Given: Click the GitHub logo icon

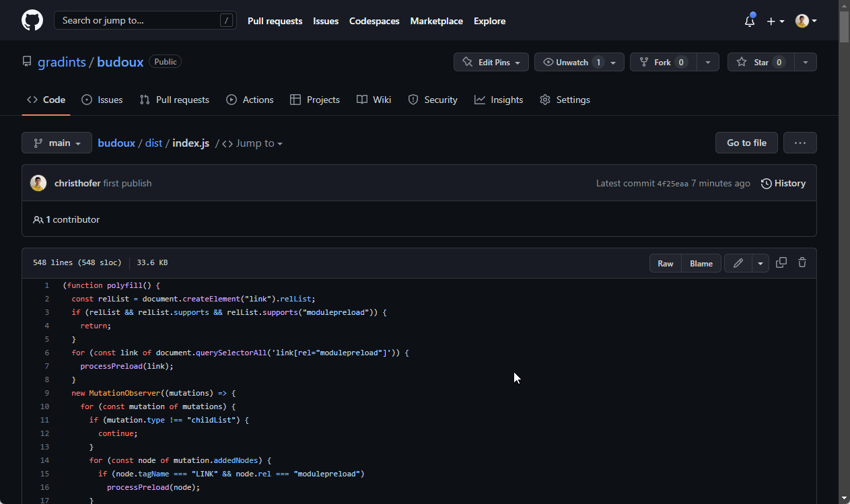Looking at the screenshot, I should coord(32,20).
